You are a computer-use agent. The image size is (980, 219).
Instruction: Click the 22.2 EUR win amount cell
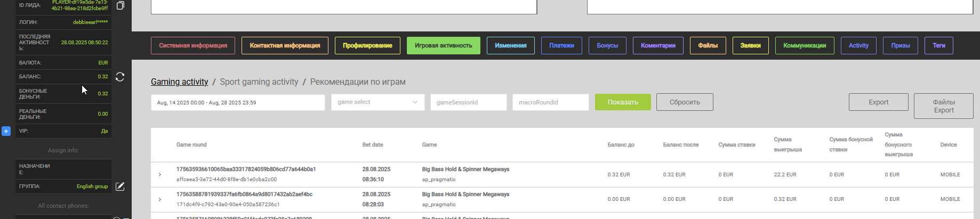pos(785,174)
